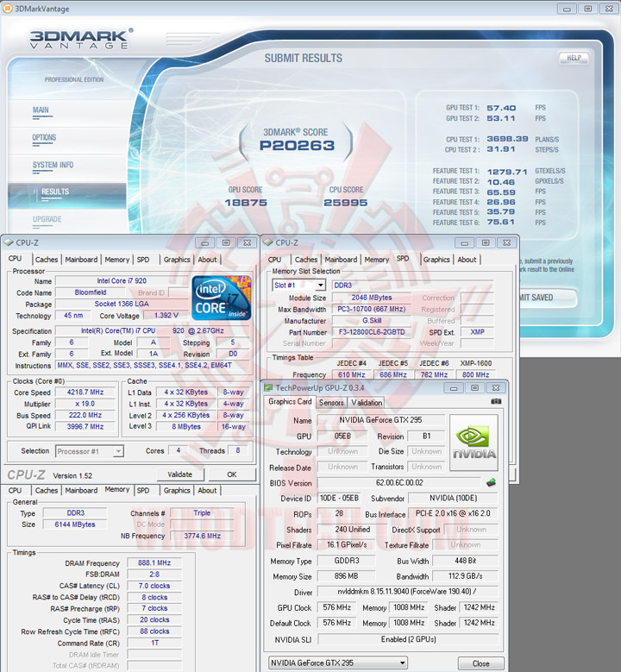
Task: Switch to Memory tab in left CPU-Z
Action: coord(116,260)
